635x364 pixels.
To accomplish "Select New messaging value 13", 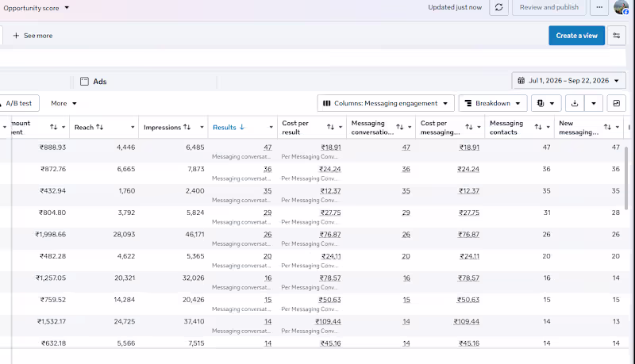I will point(616,321).
